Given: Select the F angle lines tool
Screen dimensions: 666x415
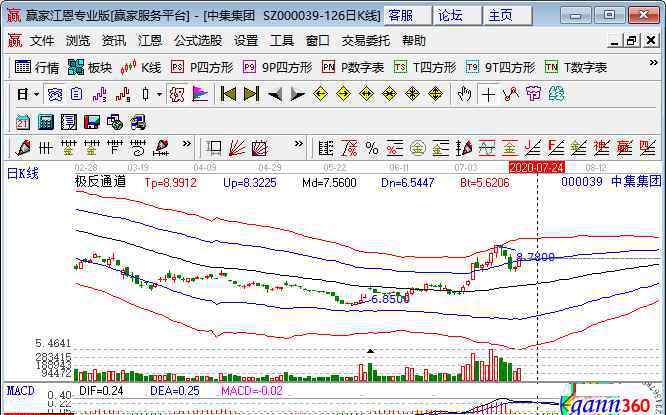Looking at the screenshot, I should [x=555, y=148].
